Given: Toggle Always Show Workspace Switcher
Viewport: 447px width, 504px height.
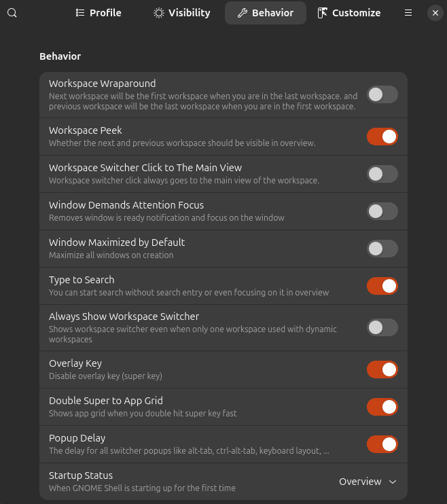Looking at the screenshot, I should (382, 327).
